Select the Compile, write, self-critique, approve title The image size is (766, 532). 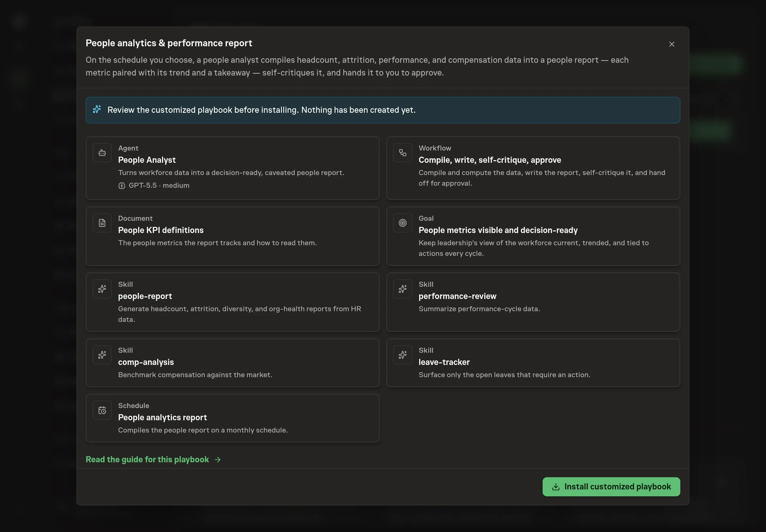click(x=490, y=160)
